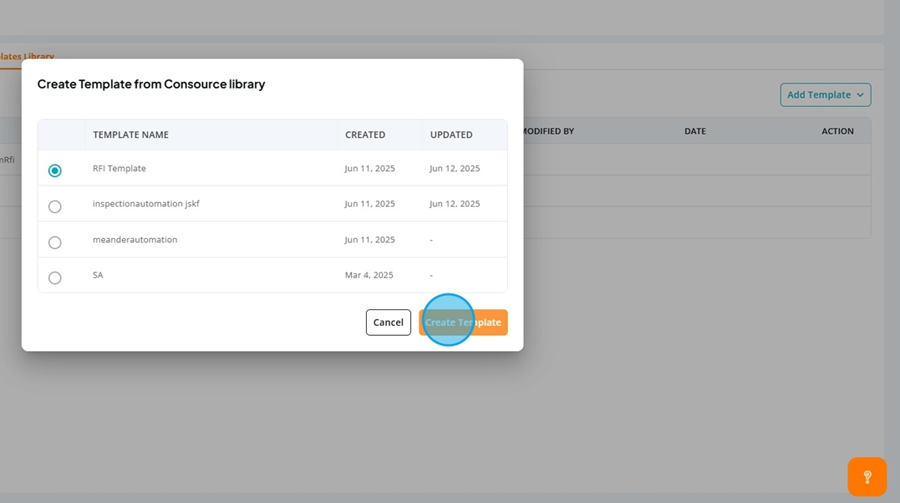Pick the SA template radio button

coord(55,278)
